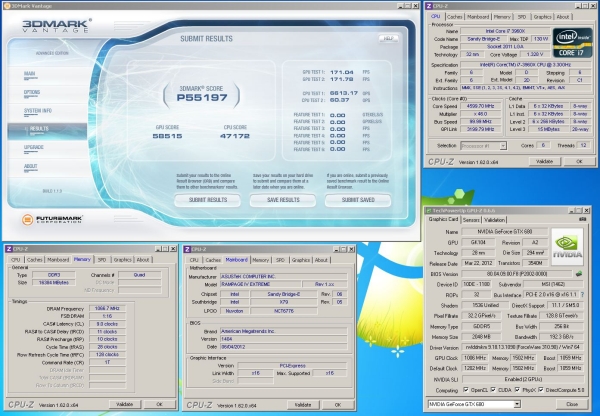Viewport: 600px width, 416px height.
Task: Open CPU tab in CPU-Z window showing Memory
Action: (15, 259)
